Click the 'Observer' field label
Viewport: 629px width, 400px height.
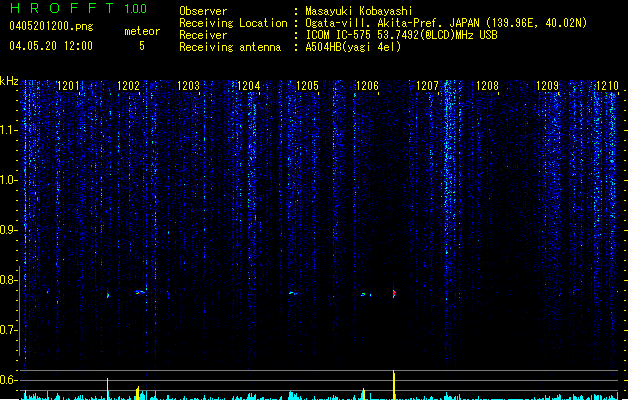(203, 11)
